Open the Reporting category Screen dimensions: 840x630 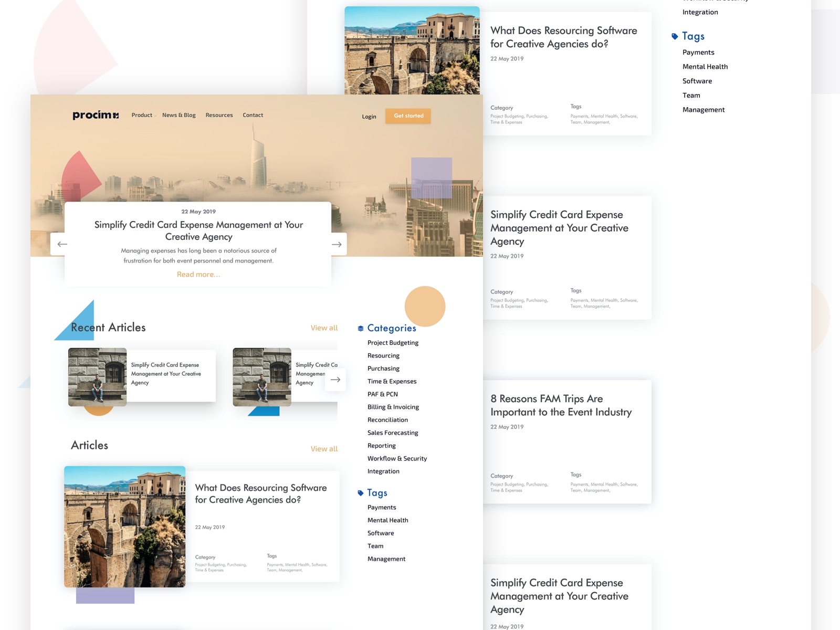tap(382, 446)
